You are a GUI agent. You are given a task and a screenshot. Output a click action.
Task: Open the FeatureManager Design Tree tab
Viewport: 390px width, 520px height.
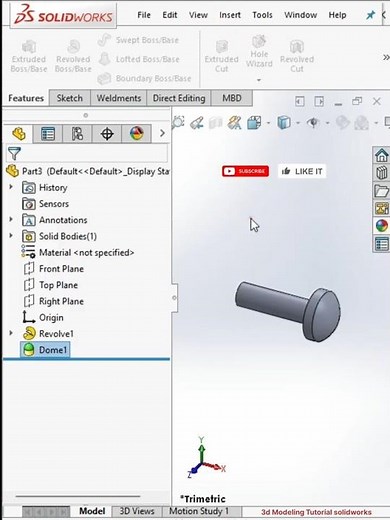tap(19, 134)
